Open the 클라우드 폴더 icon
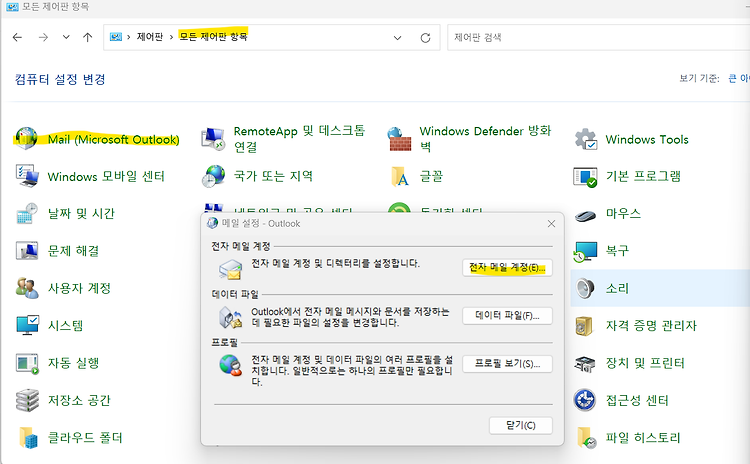The width and height of the screenshot is (750, 464). click(x=28, y=438)
